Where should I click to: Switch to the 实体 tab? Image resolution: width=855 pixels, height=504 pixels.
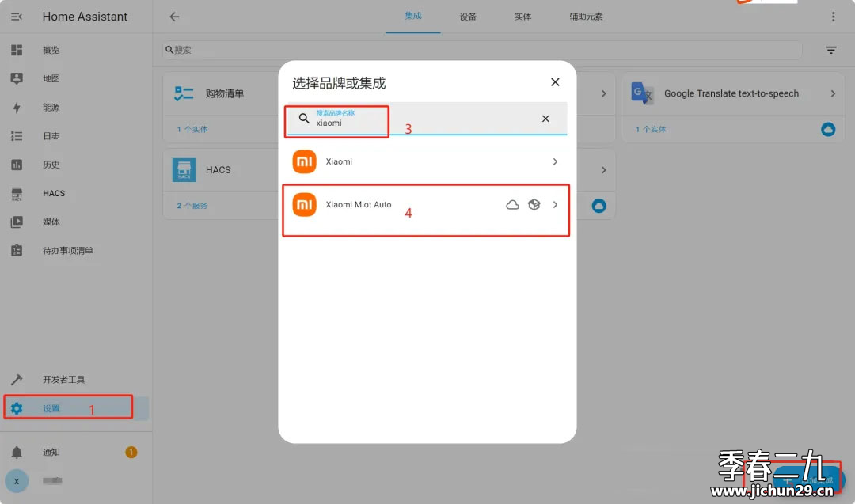[x=522, y=17]
